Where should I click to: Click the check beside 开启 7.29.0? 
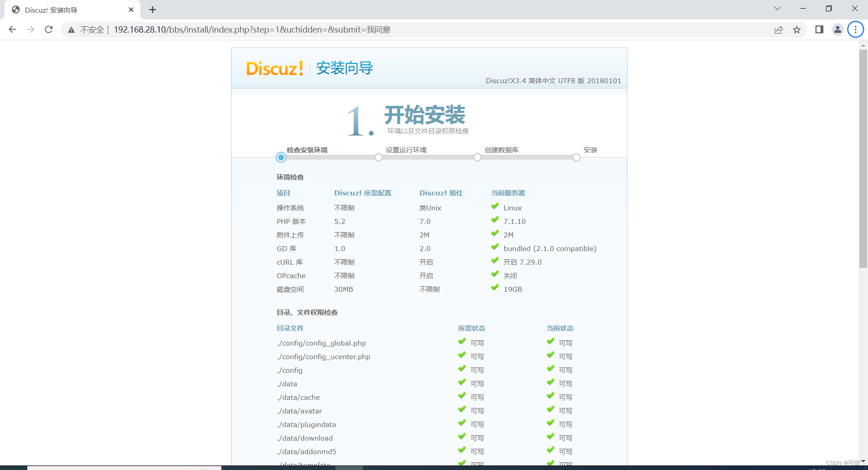(495, 261)
